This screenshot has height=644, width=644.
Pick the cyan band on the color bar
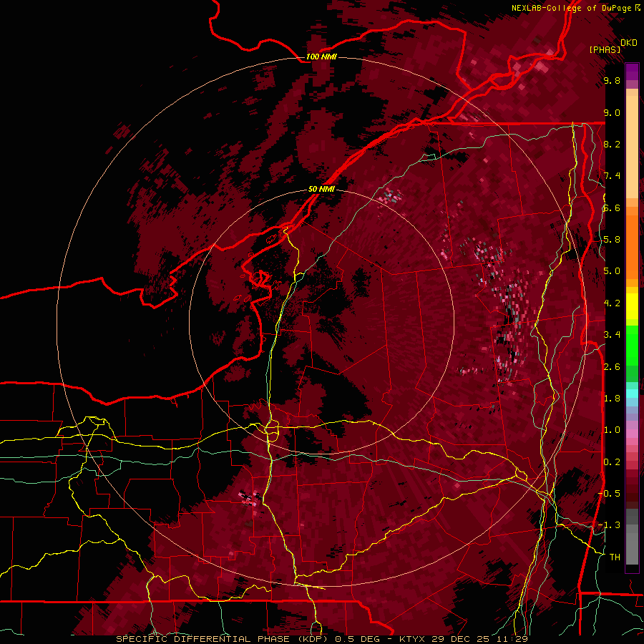[632, 394]
